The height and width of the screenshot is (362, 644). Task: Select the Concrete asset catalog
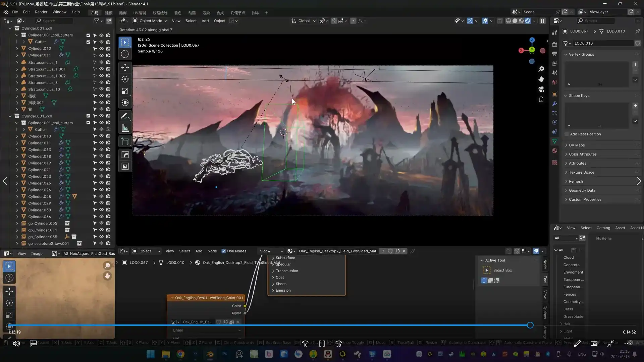coord(571,265)
